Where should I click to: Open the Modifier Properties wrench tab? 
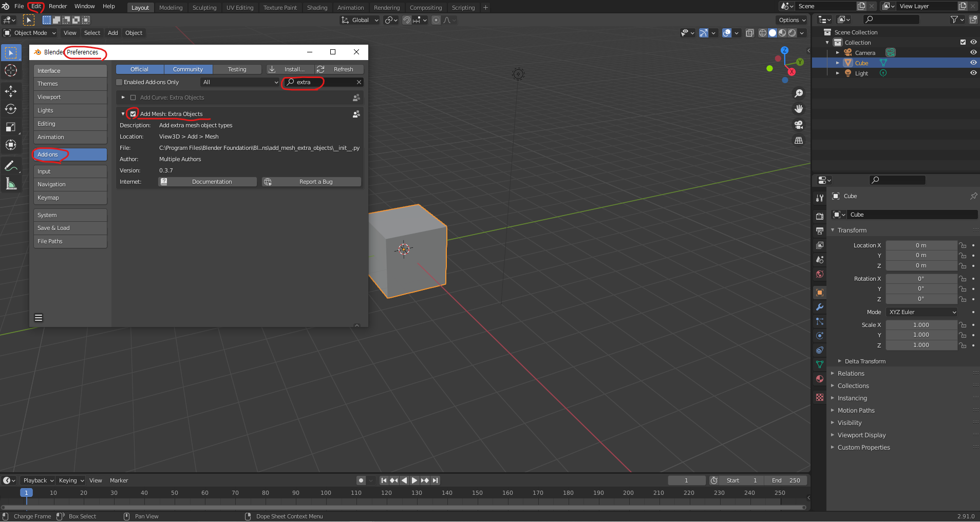click(820, 307)
